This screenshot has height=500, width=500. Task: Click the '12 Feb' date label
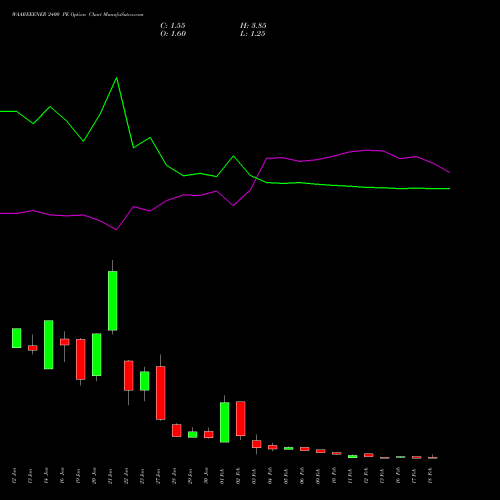366,476
